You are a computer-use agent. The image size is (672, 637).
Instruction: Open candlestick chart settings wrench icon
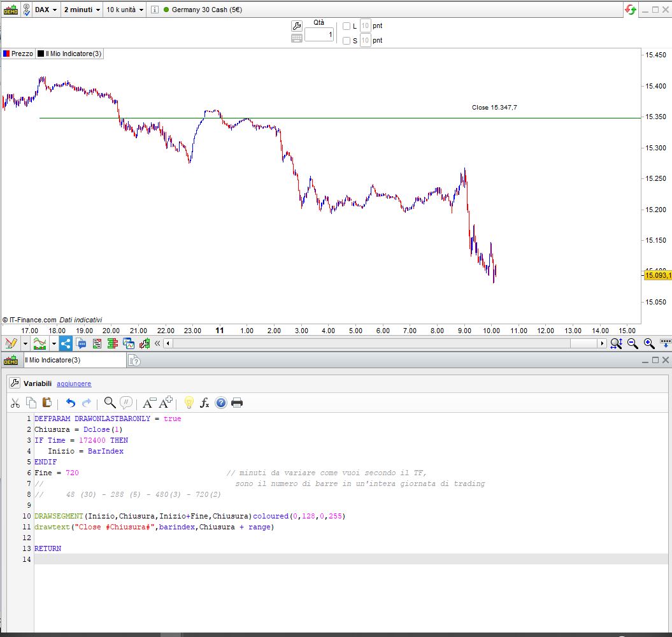[145, 343]
